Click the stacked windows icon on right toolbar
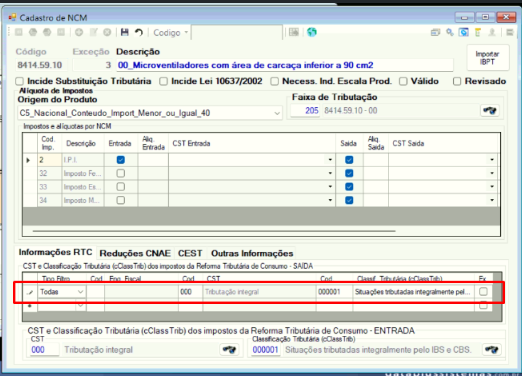The image size is (522, 376). tap(435, 32)
